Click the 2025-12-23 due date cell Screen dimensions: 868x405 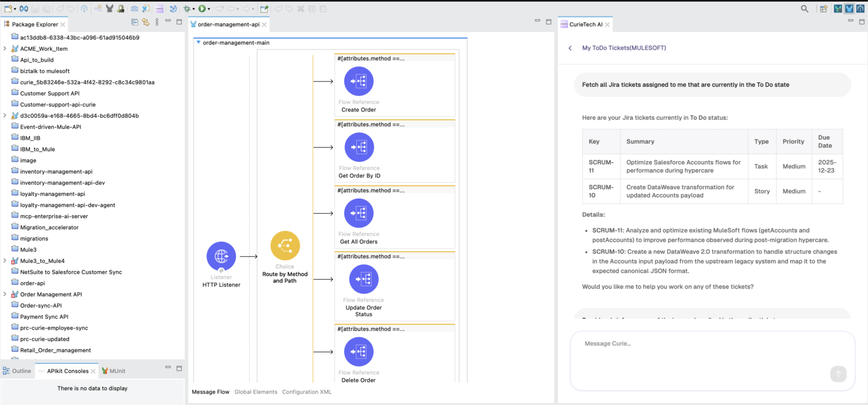[827, 166]
